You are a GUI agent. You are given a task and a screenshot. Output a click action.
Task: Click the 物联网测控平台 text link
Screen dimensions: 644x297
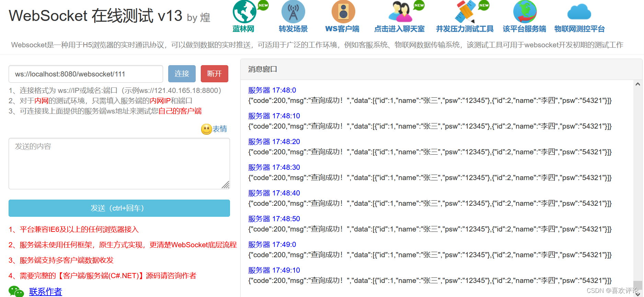coord(579,29)
